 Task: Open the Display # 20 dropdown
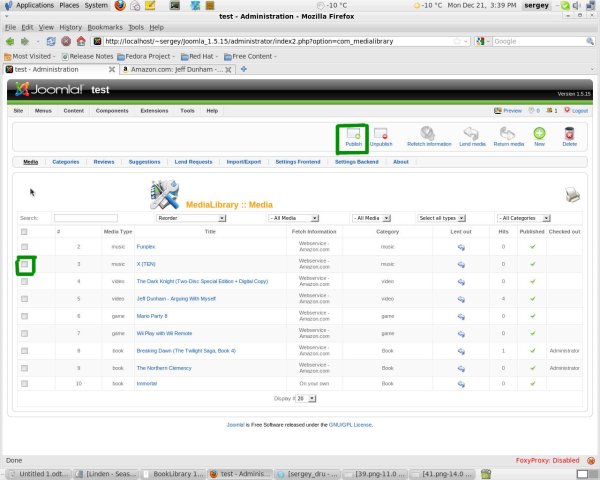306,398
